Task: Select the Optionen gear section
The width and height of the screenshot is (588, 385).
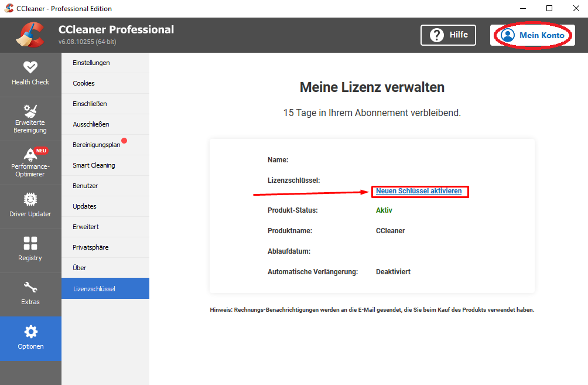Action: (30, 339)
